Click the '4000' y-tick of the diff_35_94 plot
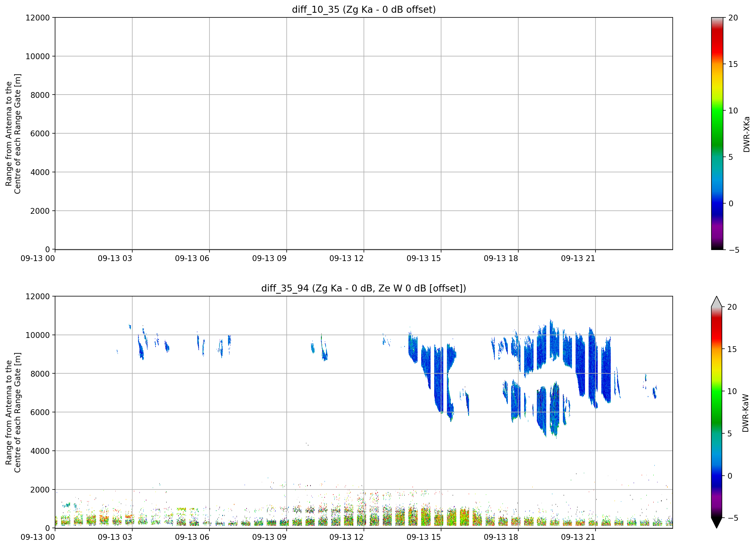Image resolution: width=756 pixels, height=547 pixels. tap(40, 451)
